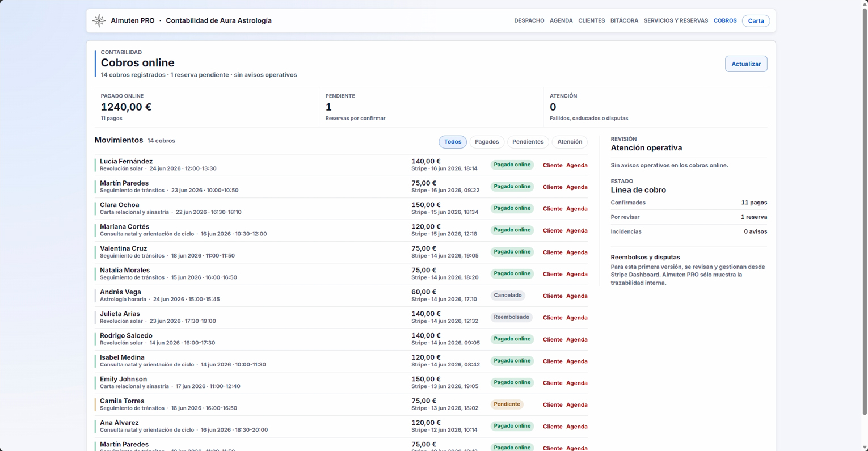868x451 pixels.
Task: View Cliente for Andrés Vega's cancelled payment
Action: pyautogui.click(x=552, y=296)
